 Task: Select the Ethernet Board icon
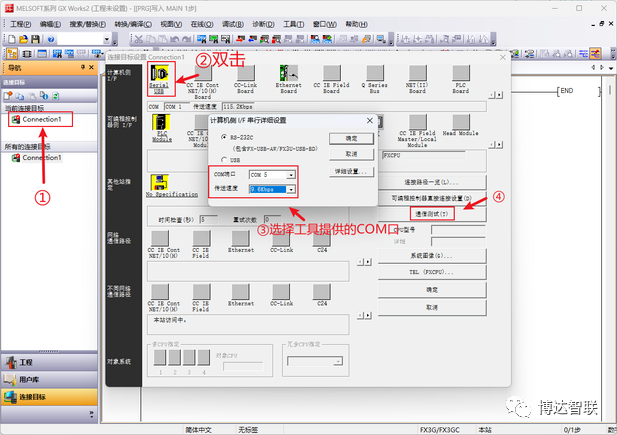point(289,73)
